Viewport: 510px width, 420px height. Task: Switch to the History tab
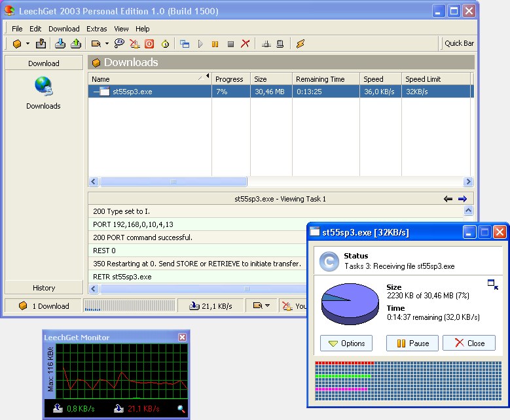click(x=44, y=288)
